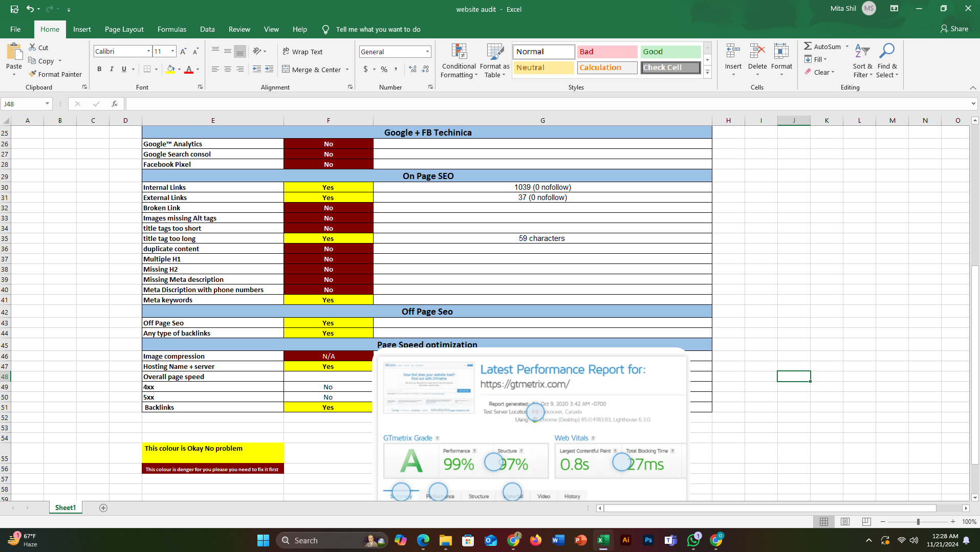The image size is (980, 552).
Task: Open Conditional Formatting menu
Action: (459, 61)
